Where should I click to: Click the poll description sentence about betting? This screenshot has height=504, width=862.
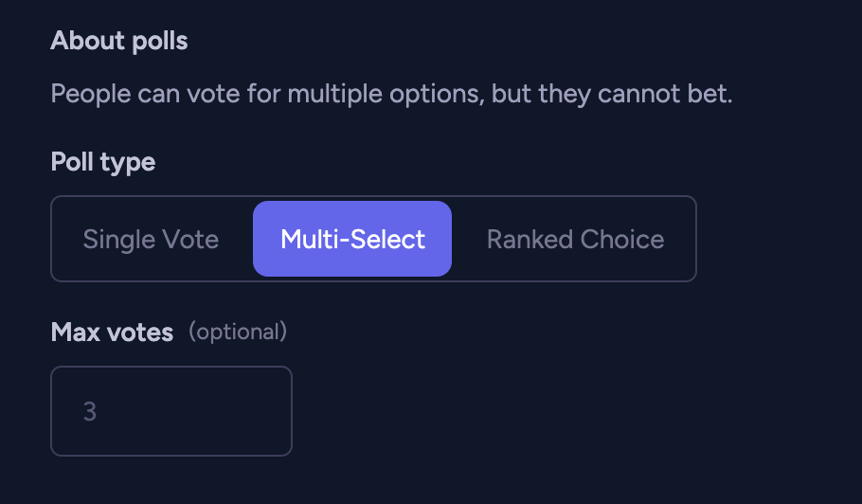point(391,95)
